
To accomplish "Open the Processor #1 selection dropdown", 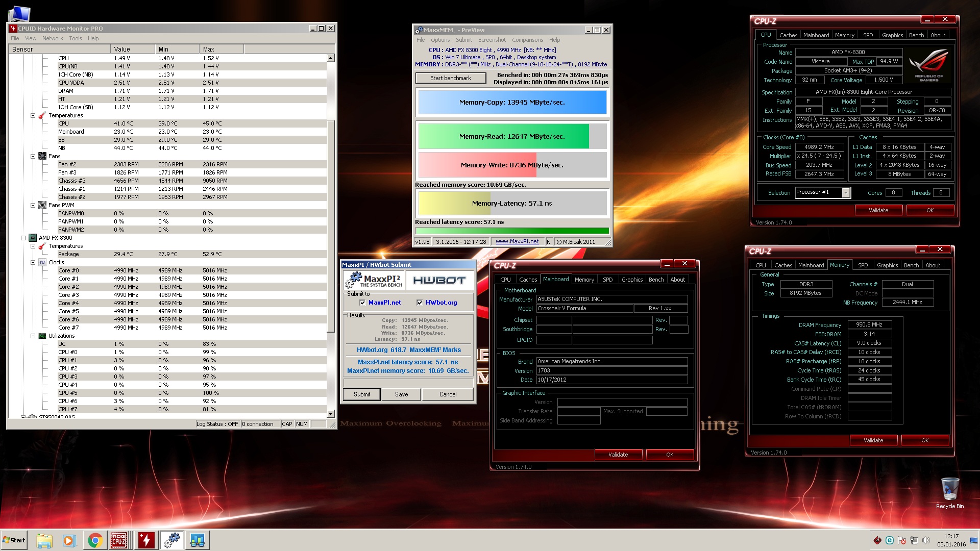I will click(846, 192).
